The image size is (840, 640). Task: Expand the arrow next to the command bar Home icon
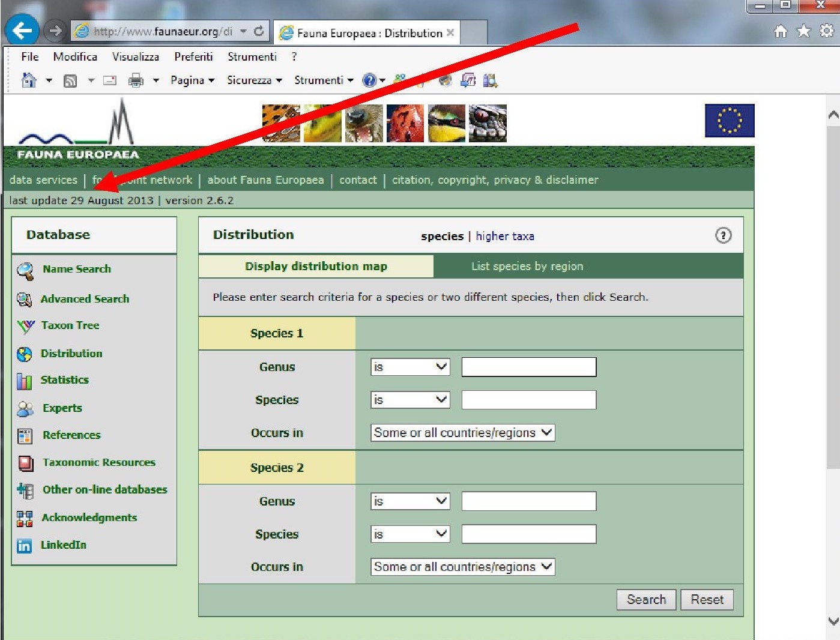[x=49, y=80]
